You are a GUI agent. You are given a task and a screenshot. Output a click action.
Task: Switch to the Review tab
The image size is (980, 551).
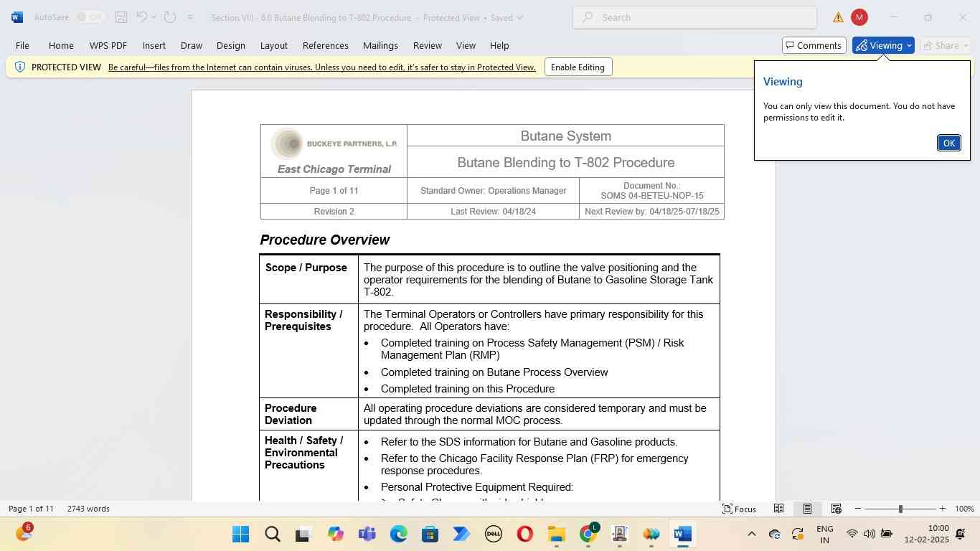pos(428,45)
